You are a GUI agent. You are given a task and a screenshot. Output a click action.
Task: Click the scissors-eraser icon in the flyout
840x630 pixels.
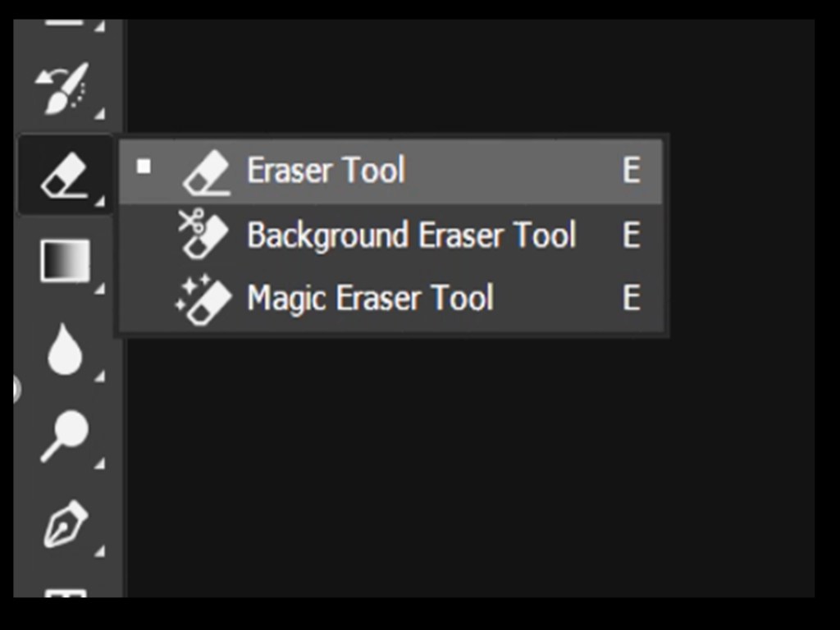click(203, 235)
